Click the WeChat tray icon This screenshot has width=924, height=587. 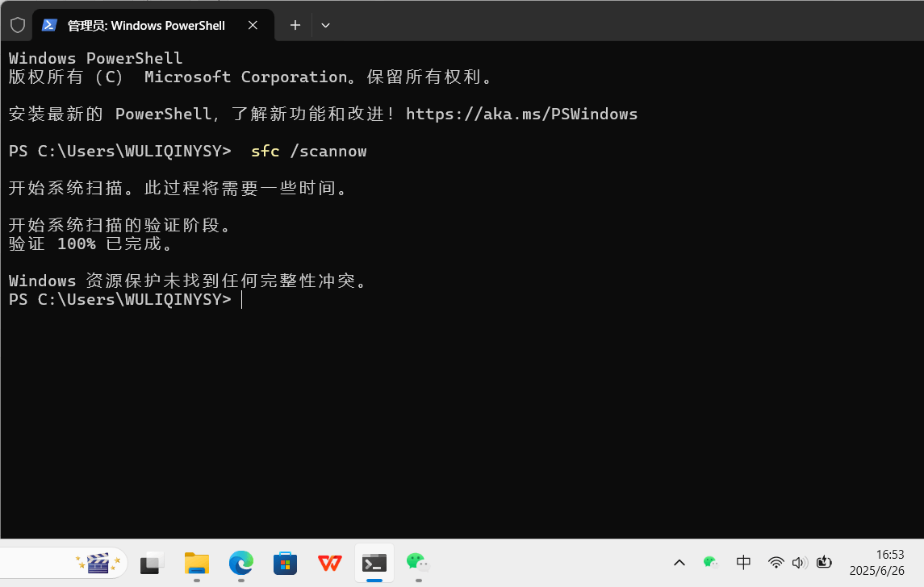point(711,563)
